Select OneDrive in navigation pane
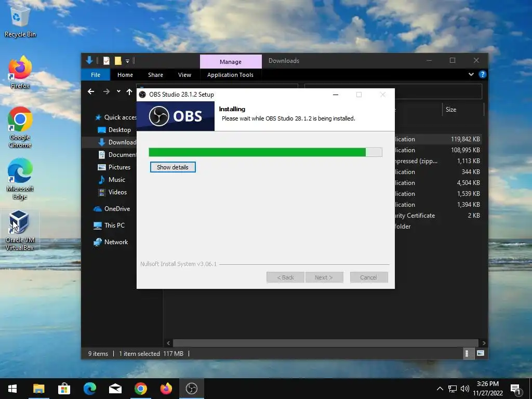 tap(112, 209)
